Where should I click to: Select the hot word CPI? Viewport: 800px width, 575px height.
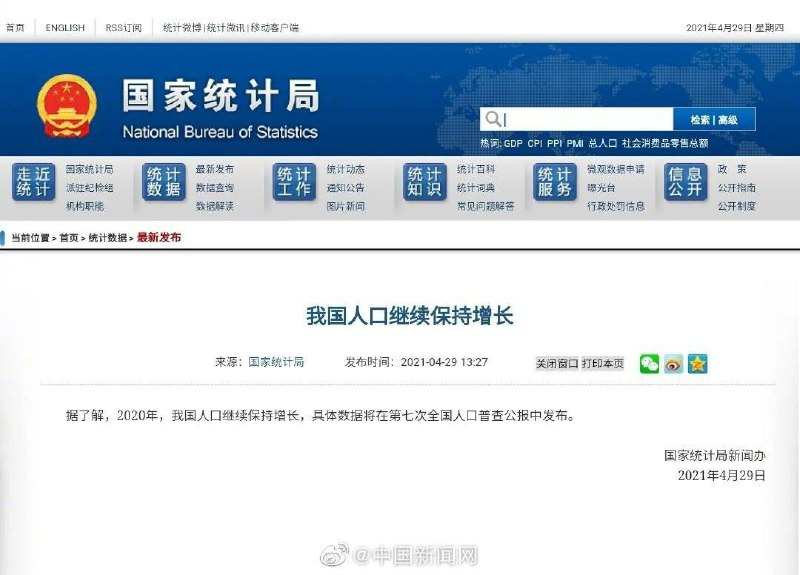[x=535, y=143]
